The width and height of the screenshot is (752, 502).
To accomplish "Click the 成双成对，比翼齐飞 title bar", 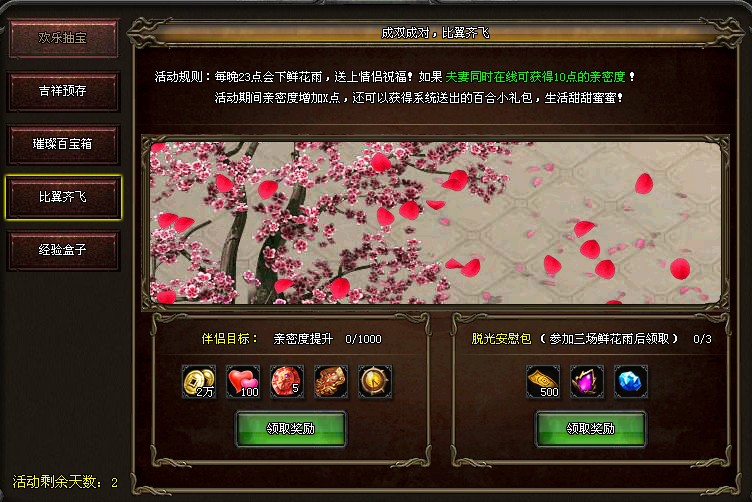I will 435,33.
